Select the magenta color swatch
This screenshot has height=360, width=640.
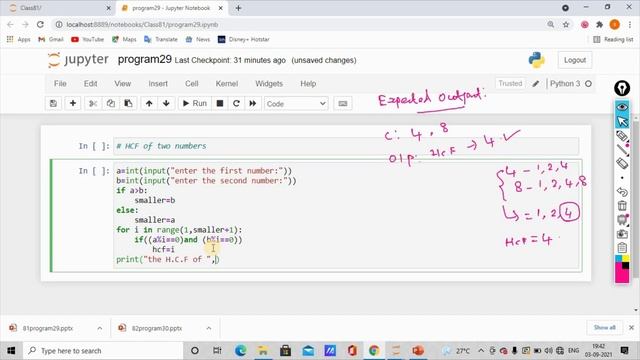[x=622, y=273]
